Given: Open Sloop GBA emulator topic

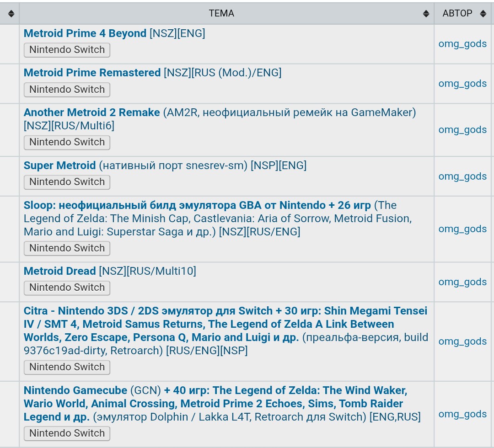Looking at the screenshot, I should (x=197, y=205).
